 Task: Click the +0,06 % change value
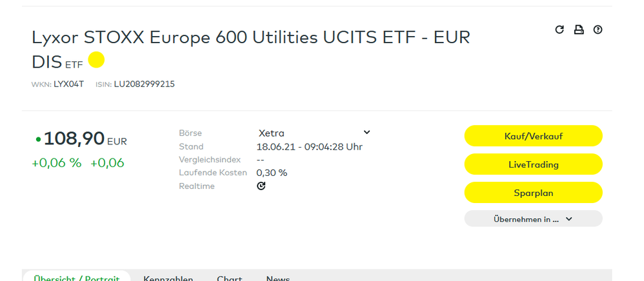click(x=57, y=163)
